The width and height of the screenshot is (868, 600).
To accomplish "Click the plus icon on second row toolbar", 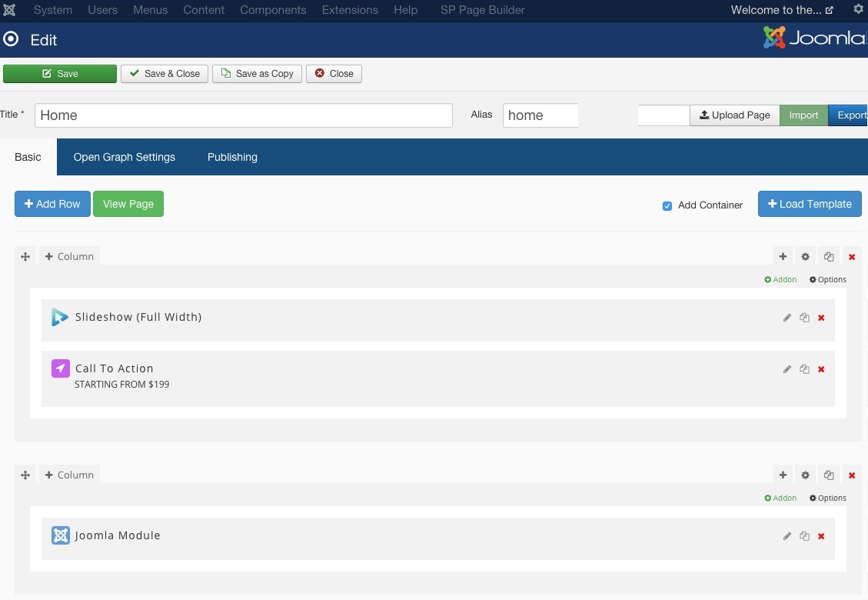I will pyautogui.click(x=783, y=475).
